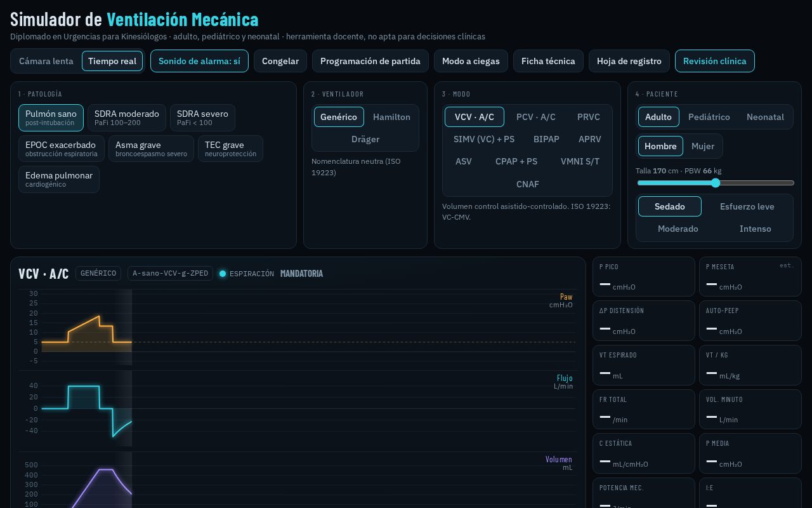The height and width of the screenshot is (508, 812).
Task: Set patient effort to Intenso
Action: pyautogui.click(x=756, y=229)
